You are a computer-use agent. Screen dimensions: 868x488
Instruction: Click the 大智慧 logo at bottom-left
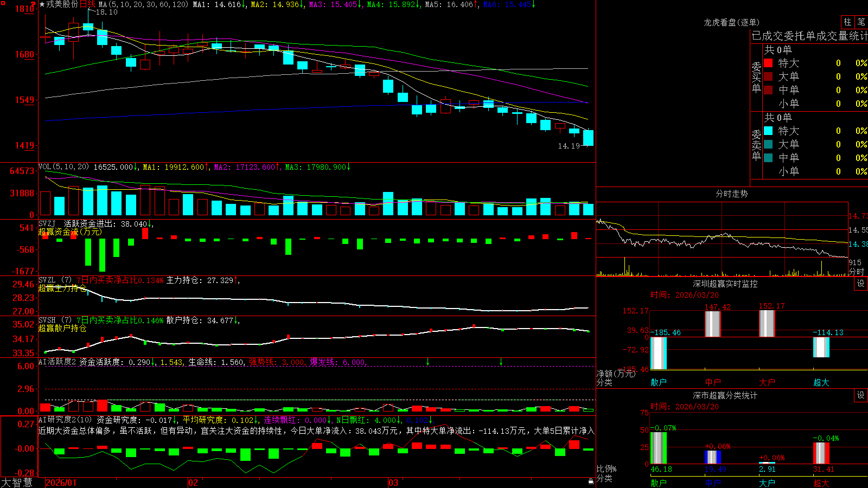pos(17,483)
